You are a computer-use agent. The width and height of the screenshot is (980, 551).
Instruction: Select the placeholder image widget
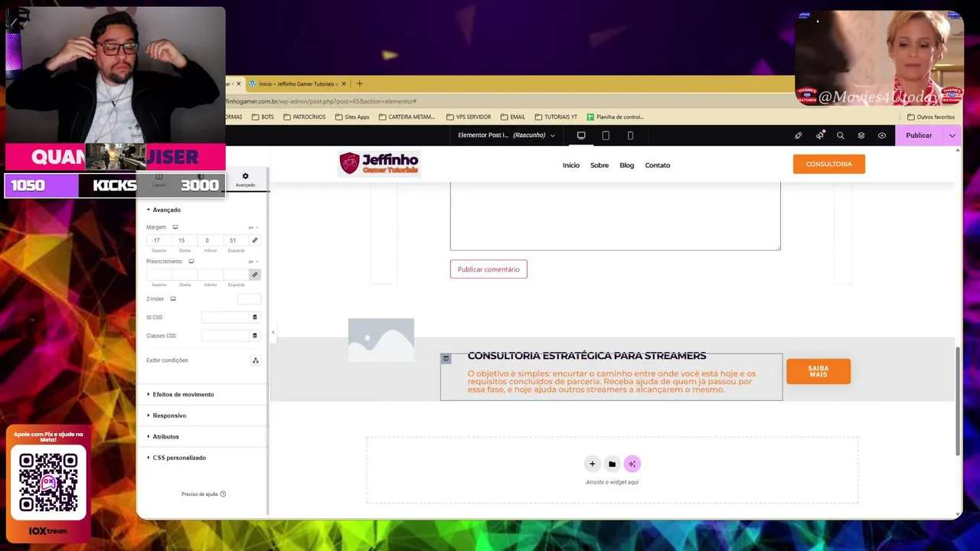click(x=381, y=339)
